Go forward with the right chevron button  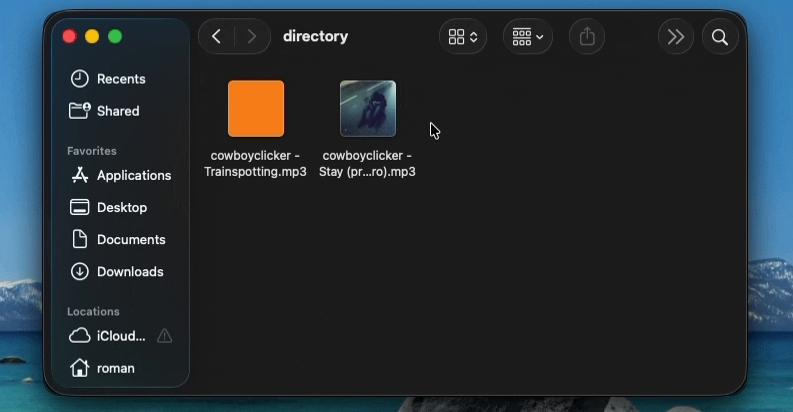(x=251, y=36)
